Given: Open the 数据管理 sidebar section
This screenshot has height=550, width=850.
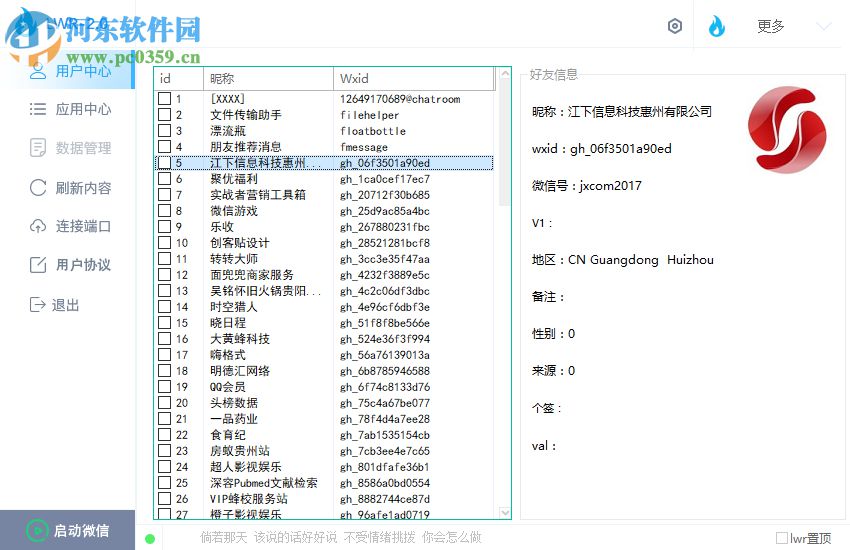Looking at the screenshot, I should pyautogui.click(x=68, y=148).
